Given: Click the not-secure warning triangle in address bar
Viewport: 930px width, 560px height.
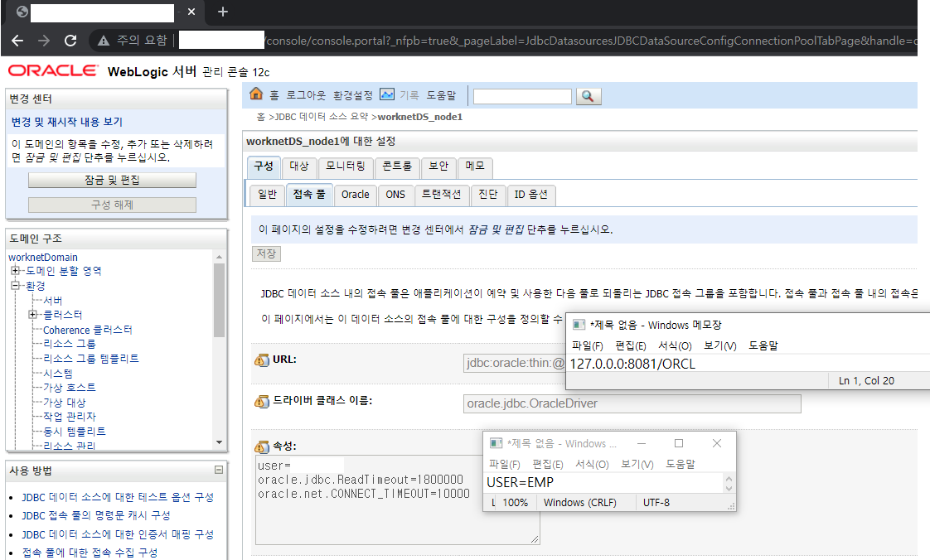Looking at the screenshot, I should pyautogui.click(x=104, y=41).
